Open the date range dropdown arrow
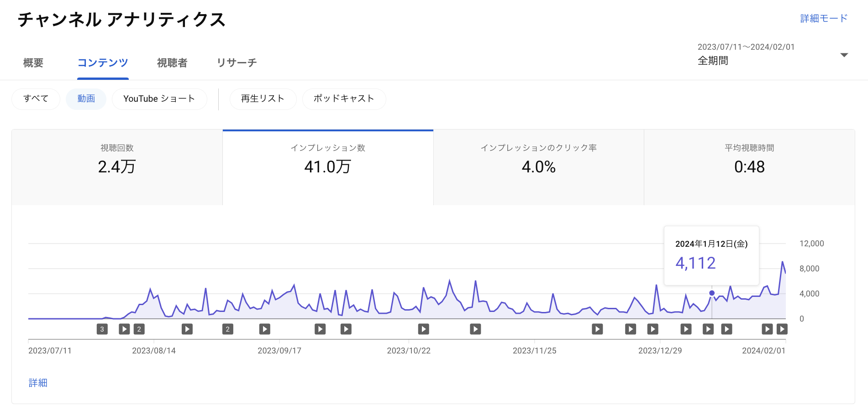 click(844, 55)
